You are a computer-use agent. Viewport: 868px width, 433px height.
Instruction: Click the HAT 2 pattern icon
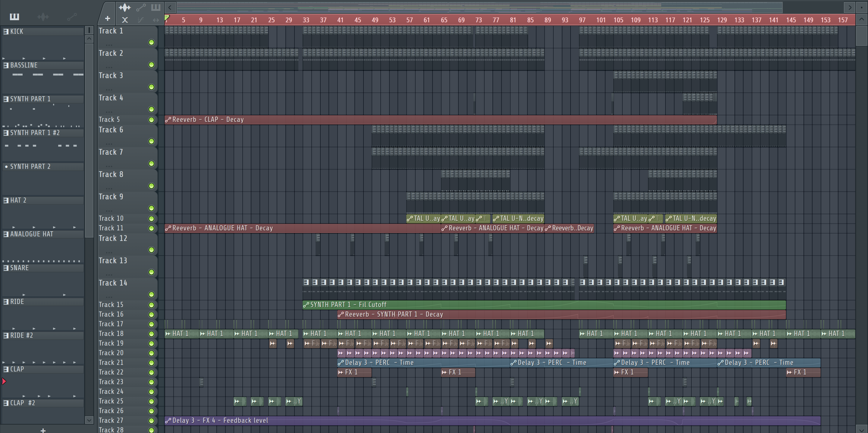click(6, 200)
